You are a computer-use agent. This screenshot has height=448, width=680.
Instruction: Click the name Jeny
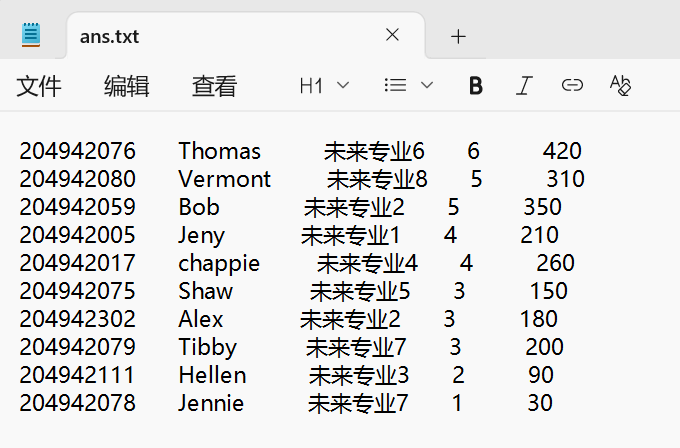click(x=202, y=235)
